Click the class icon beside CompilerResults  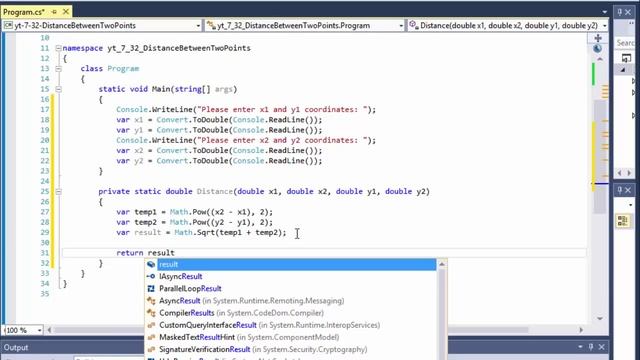(151, 313)
